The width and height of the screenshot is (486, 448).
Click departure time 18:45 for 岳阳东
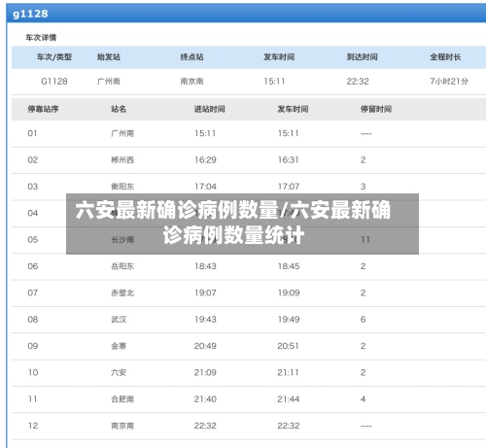pos(289,266)
